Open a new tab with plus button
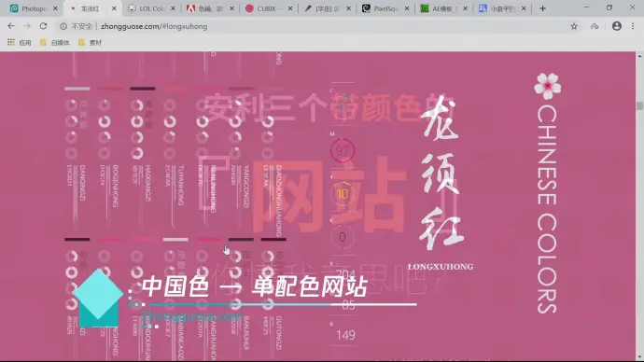 [x=542, y=8]
